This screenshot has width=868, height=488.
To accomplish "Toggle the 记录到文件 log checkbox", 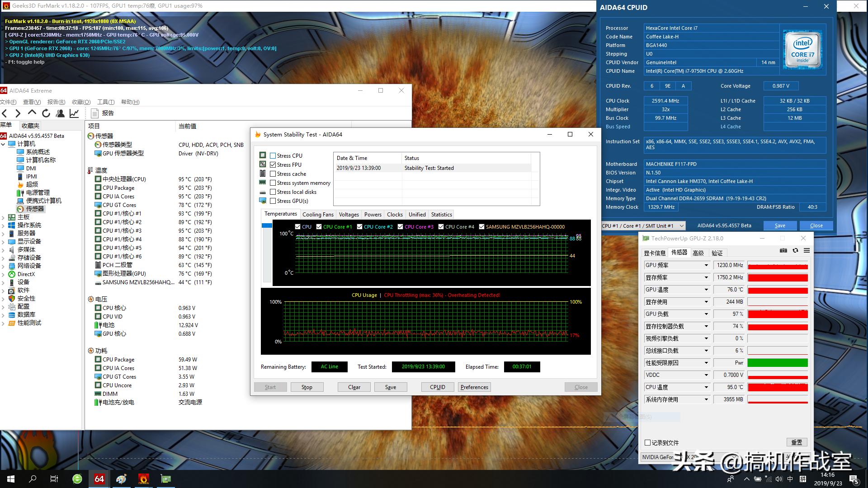I will 648,443.
